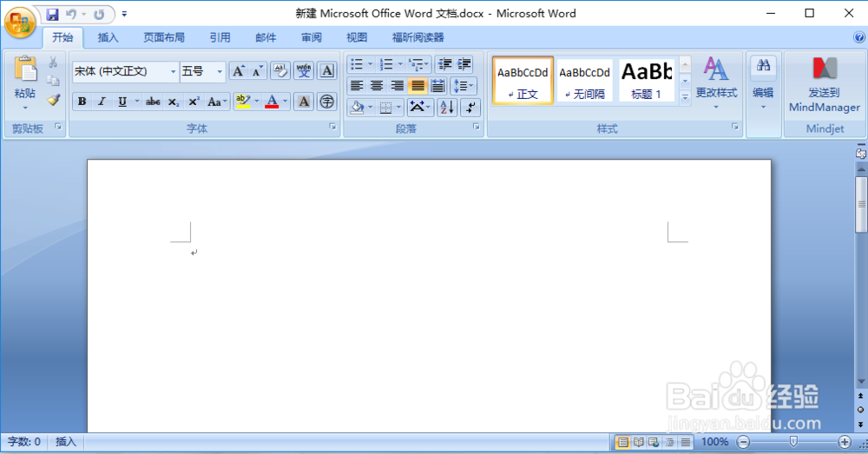The image size is (868, 454).
Task: Select the Format Painter brush
Action: coord(53,100)
